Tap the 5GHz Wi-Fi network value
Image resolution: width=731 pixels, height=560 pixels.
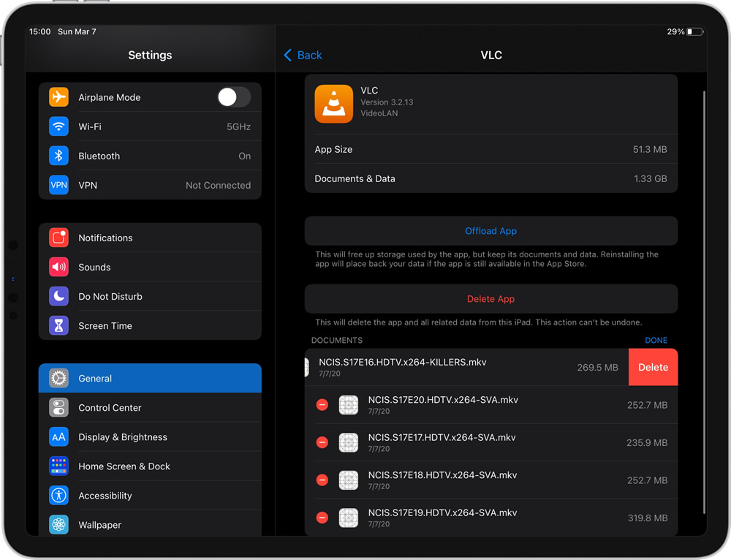239,126
